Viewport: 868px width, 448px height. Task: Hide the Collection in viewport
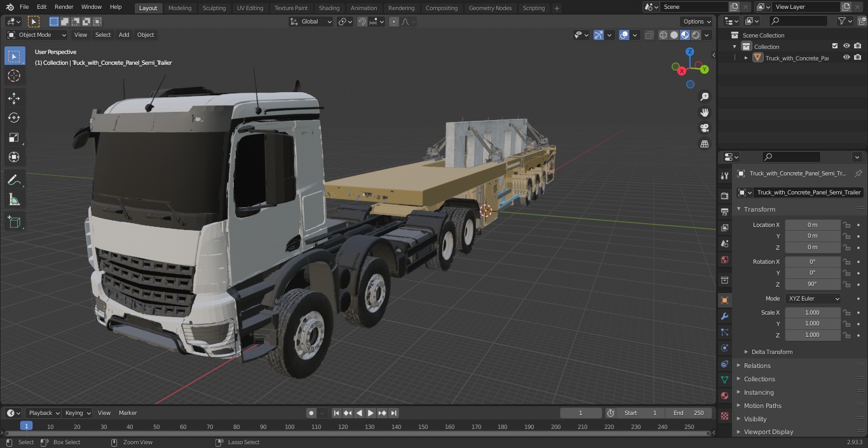pyautogui.click(x=846, y=46)
